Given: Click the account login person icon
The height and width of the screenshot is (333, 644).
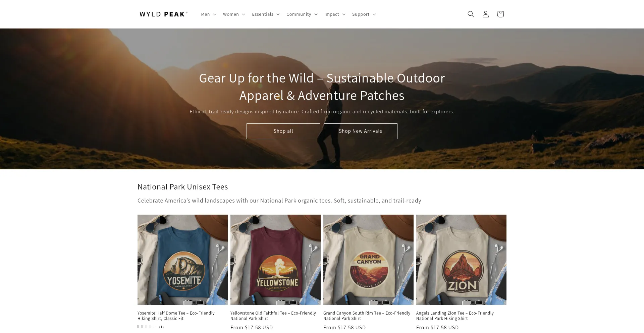Looking at the screenshot, I should pyautogui.click(x=485, y=14).
